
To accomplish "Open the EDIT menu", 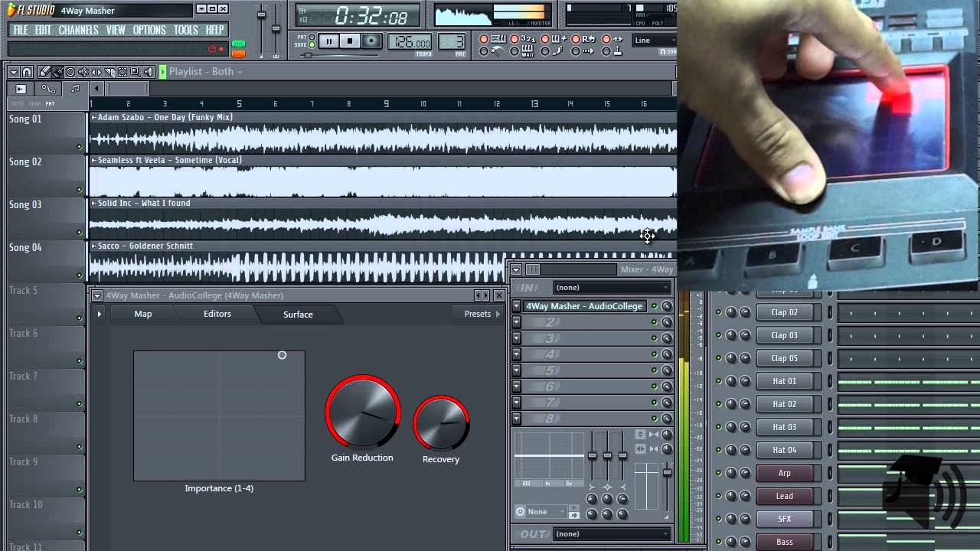I will [x=43, y=30].
